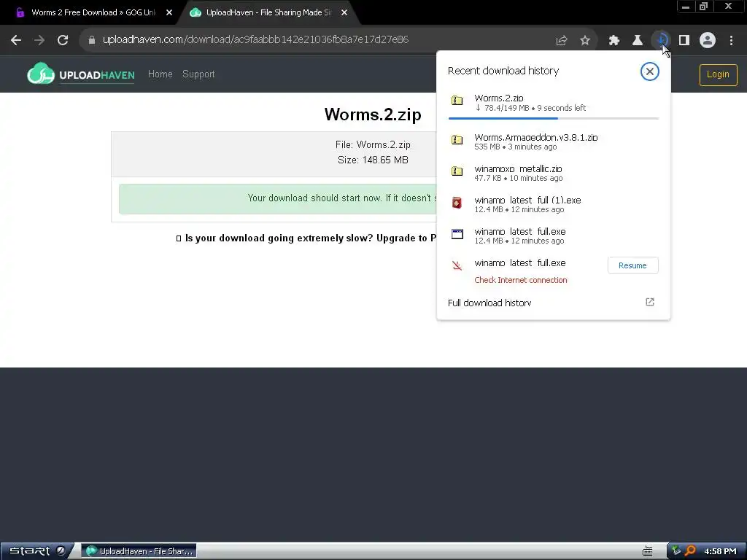This screenshot has height=560, width=747.
Task: Click the green tray icon near clock
Action: point(676,551)
